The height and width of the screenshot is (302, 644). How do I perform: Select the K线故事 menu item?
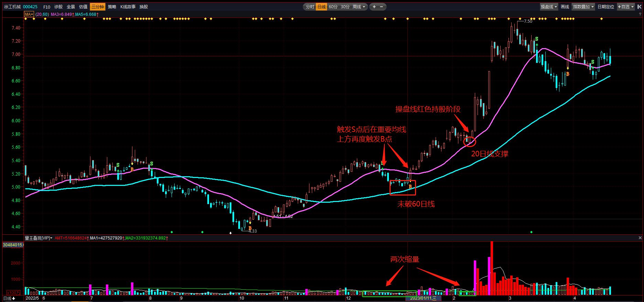(x=128, y=7)
